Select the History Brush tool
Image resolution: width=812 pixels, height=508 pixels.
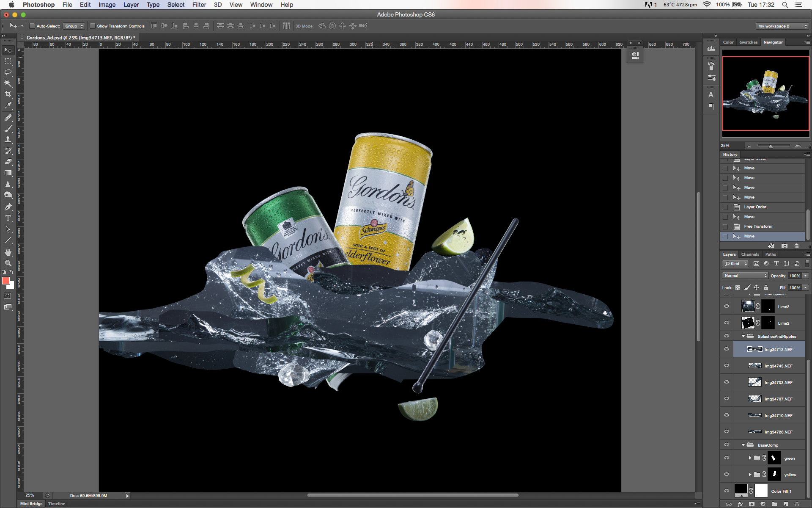[x=8, y=151]
